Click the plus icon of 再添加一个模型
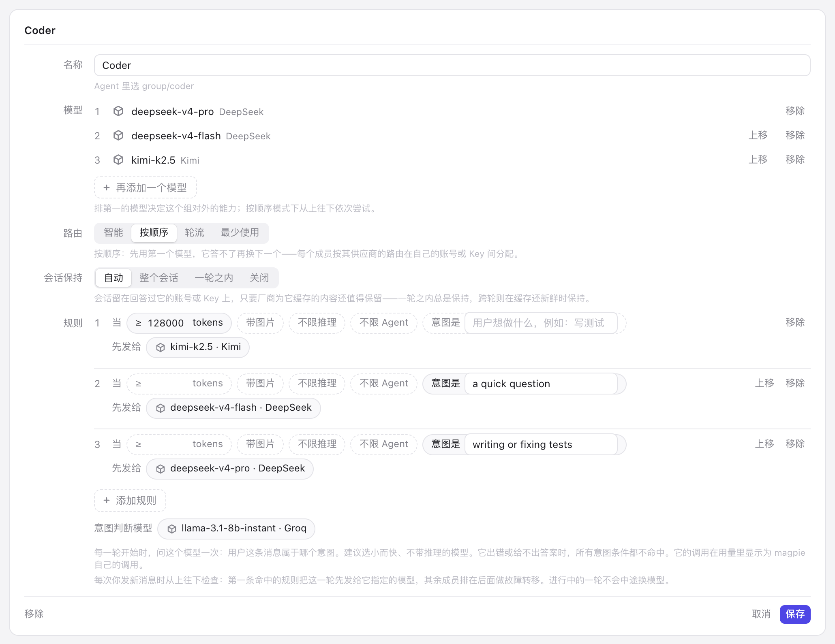The height and width of the screenshot is (644, 835). point(107,188)
